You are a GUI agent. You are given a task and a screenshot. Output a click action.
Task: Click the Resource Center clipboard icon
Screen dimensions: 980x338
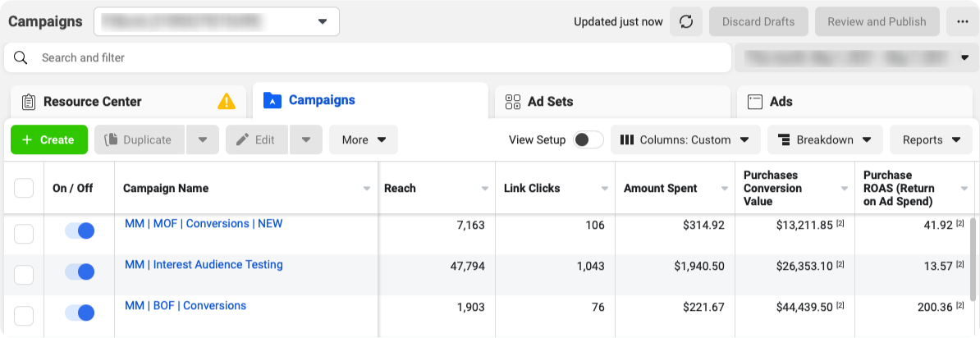tap(29, 102)
